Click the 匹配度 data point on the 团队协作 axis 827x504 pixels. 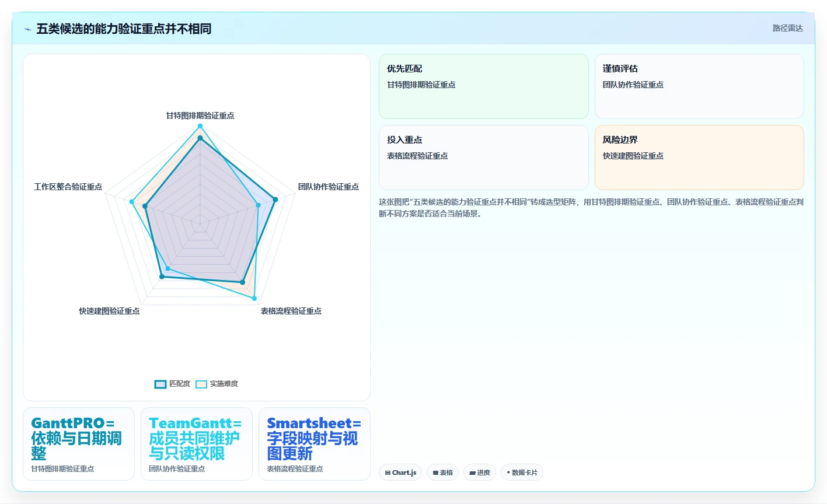coord(275,199)
